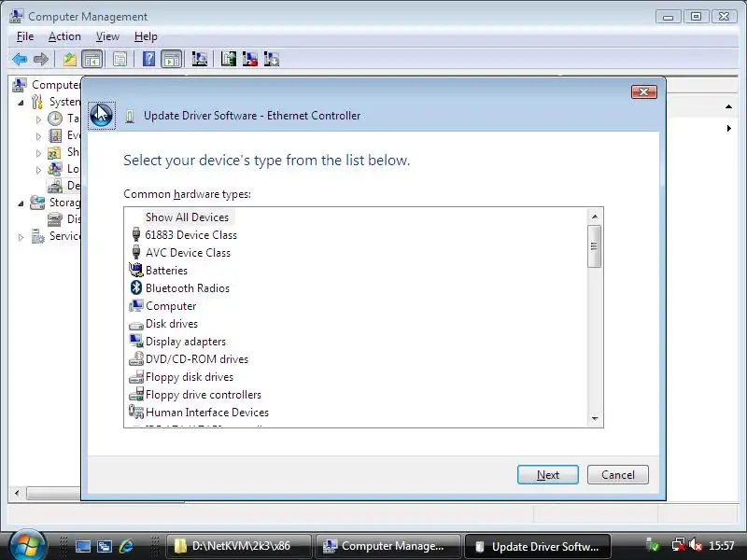Screen dimensions: 747x560
Task: Expand the Task Scheduler tree node
Action: [x=38, y=119]
